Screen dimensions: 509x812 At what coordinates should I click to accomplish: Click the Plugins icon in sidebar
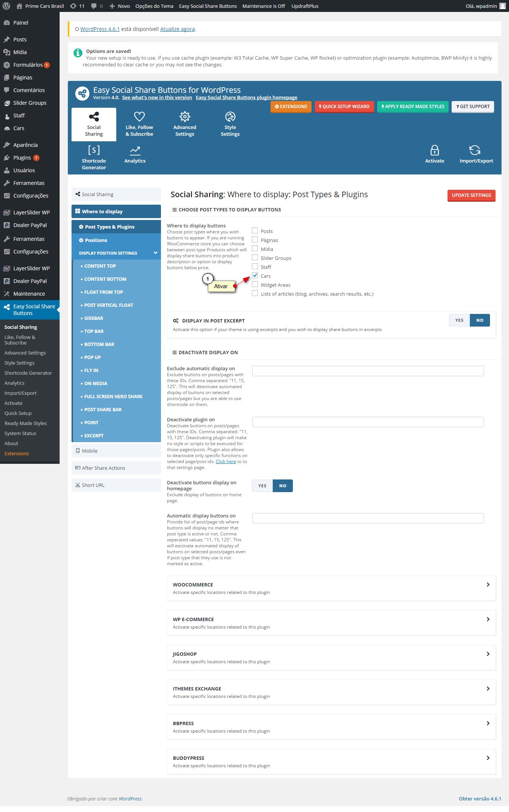[7, 158]
